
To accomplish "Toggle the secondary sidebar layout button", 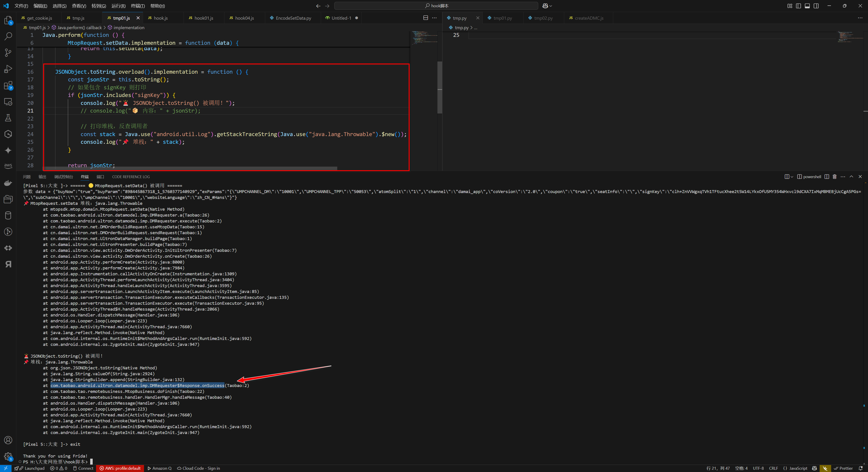I will click(x=816, y=6).
